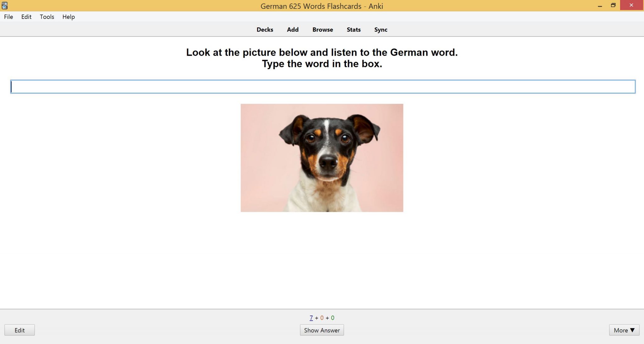Click the red learning count zero
Image resolution: width=644 pixels, height=344 pixels.
click(322, 318)
